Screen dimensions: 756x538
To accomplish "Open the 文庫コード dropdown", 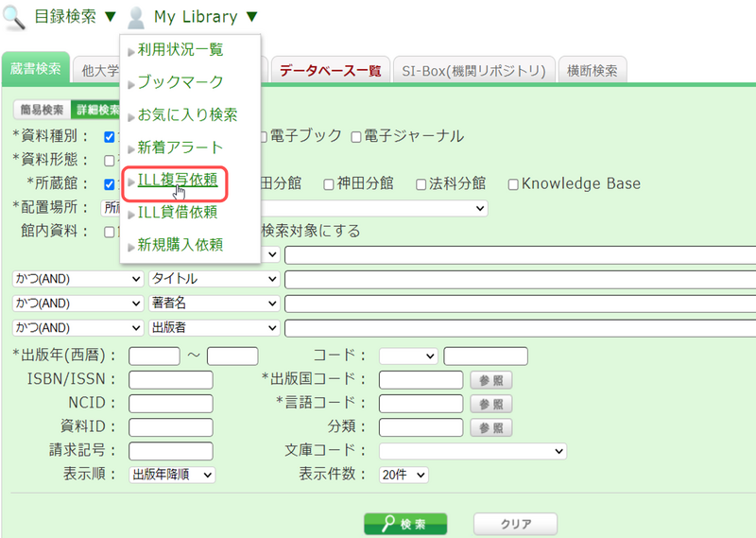I will [x=472, y=451].
